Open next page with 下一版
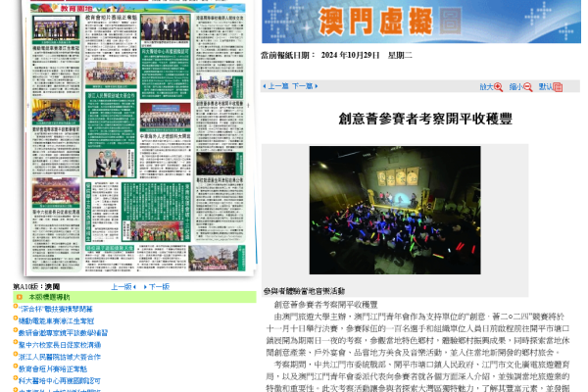Viewport: 588px width, 392px height. tap(160, 287)
